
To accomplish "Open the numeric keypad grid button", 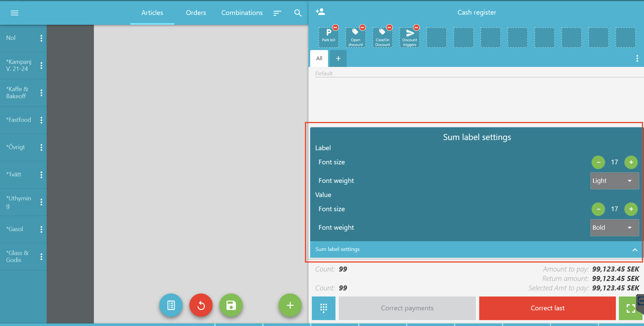I will coord(323,308).
